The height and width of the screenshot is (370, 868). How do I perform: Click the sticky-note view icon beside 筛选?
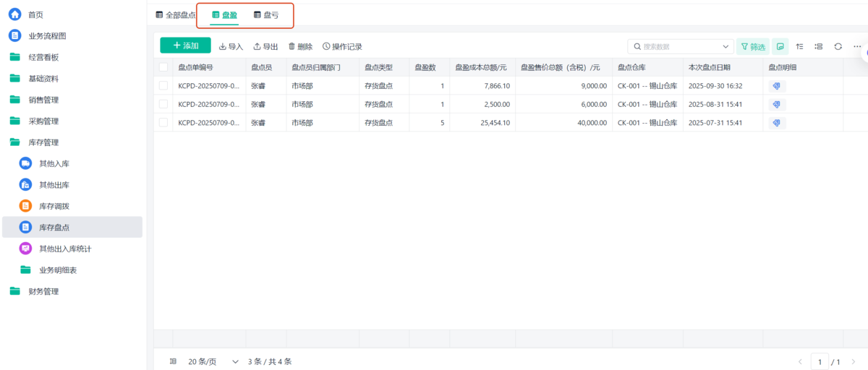tap(780, 46)
